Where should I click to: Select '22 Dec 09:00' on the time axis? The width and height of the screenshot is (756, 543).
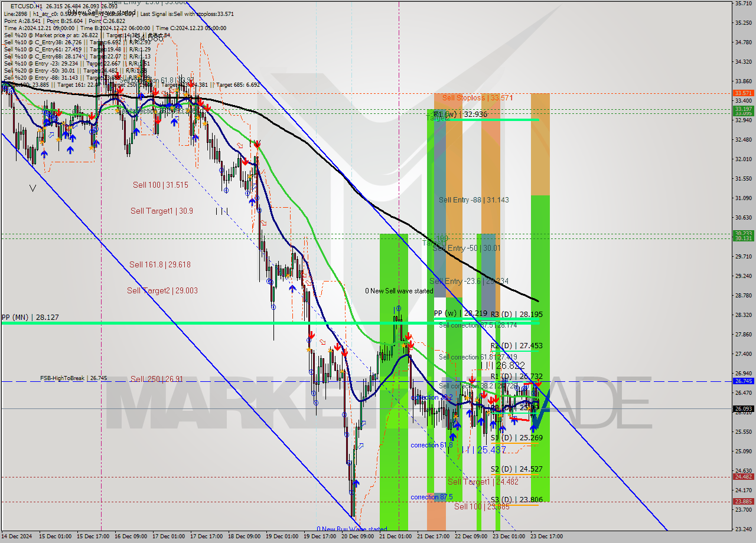pyautogui.click(x=471, y=537)
